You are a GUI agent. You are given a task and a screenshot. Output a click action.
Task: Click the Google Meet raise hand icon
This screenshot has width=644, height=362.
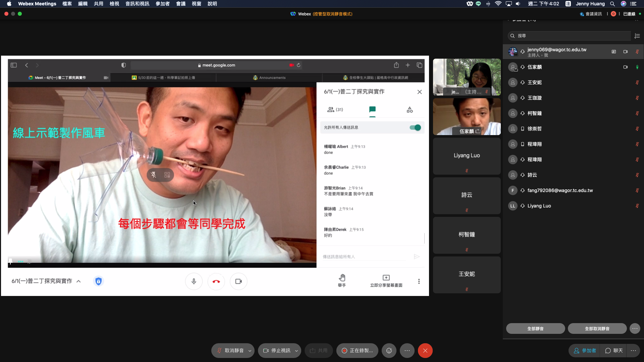click(342, 278)
